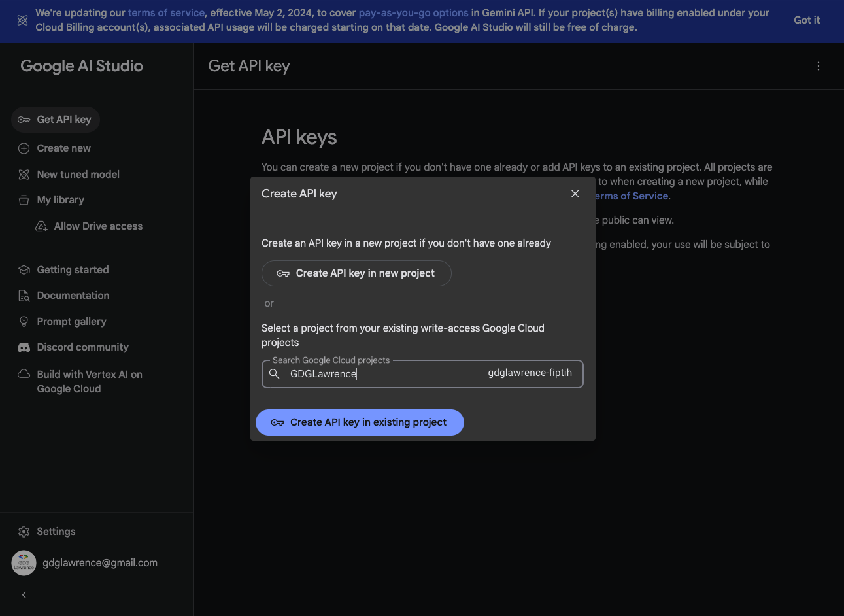Click the My library archive icon
844x616 pixels.
tap(24, 200)
